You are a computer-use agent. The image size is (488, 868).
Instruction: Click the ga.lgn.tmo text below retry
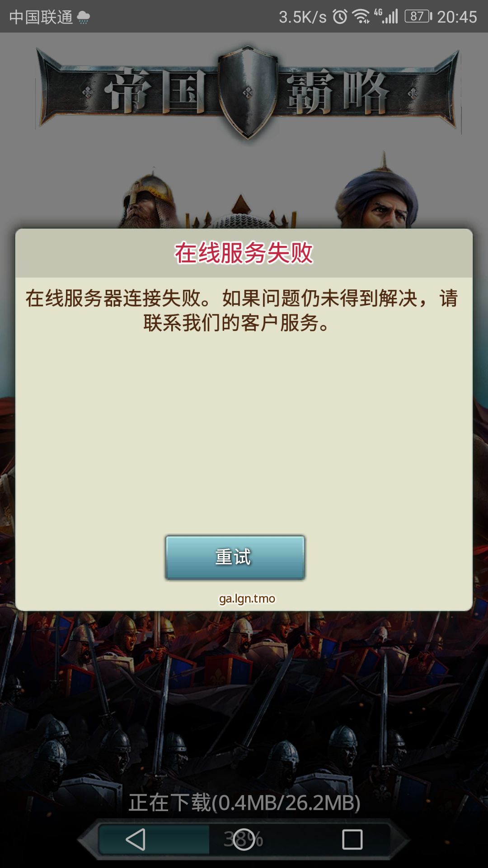[x=247, y=599]
